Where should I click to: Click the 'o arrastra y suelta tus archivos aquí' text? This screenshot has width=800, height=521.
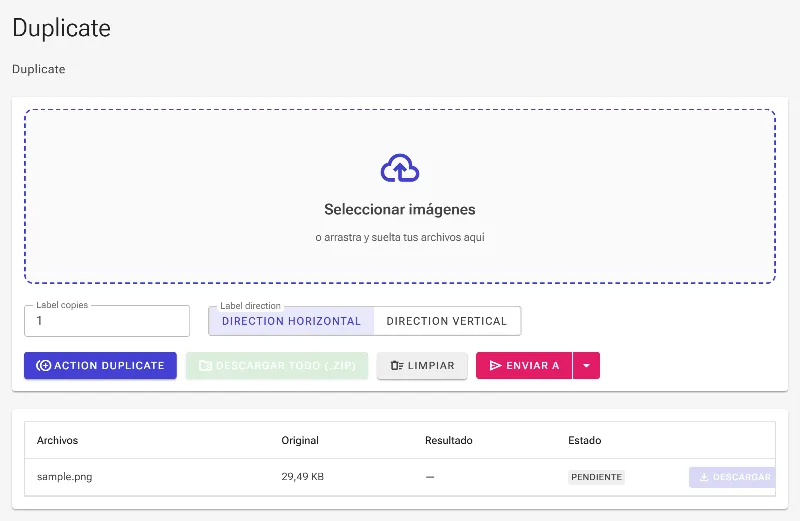[x=400, y=237]
